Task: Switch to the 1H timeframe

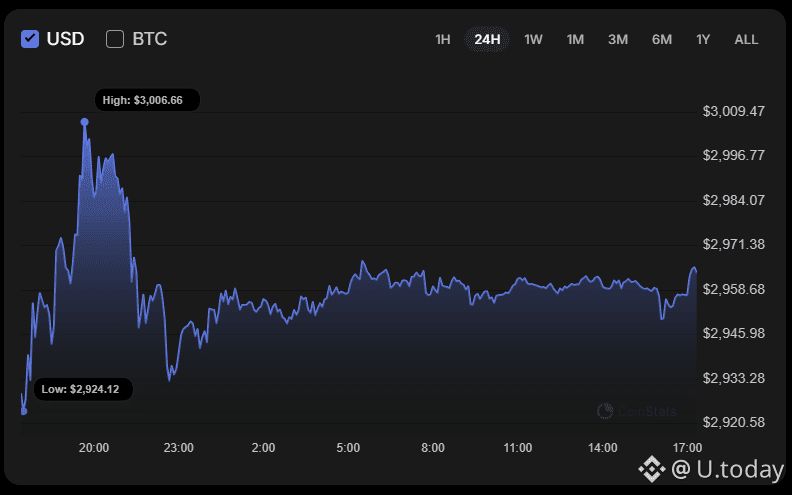Action: coord(442,39)
